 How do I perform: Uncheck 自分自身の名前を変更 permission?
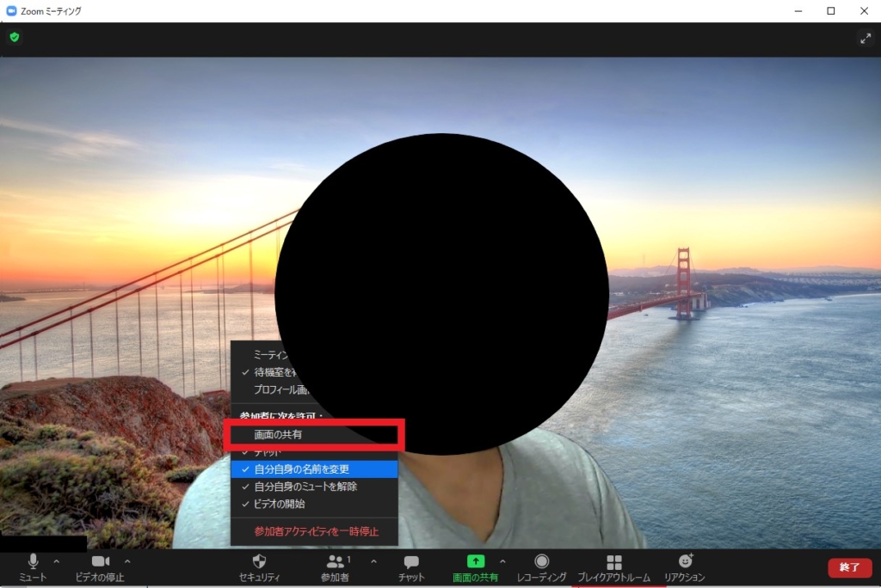click(314, 469)
